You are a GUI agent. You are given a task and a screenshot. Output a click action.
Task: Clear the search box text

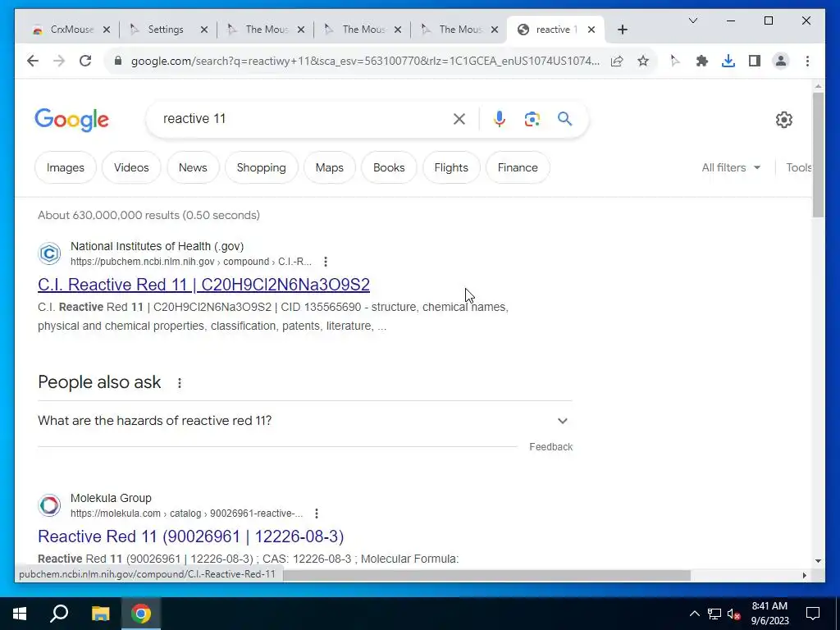(x=459, y=119)
